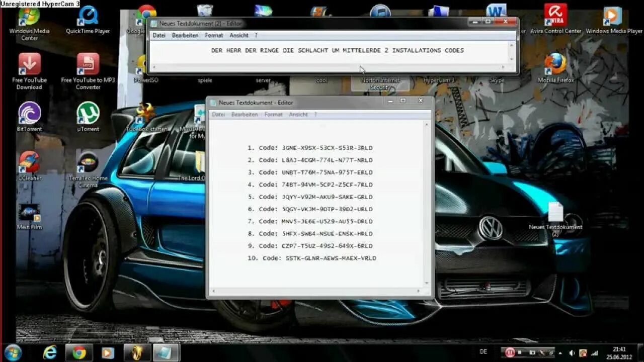Click scroll-left arrow in the codes Editor window

click(213, 291)
